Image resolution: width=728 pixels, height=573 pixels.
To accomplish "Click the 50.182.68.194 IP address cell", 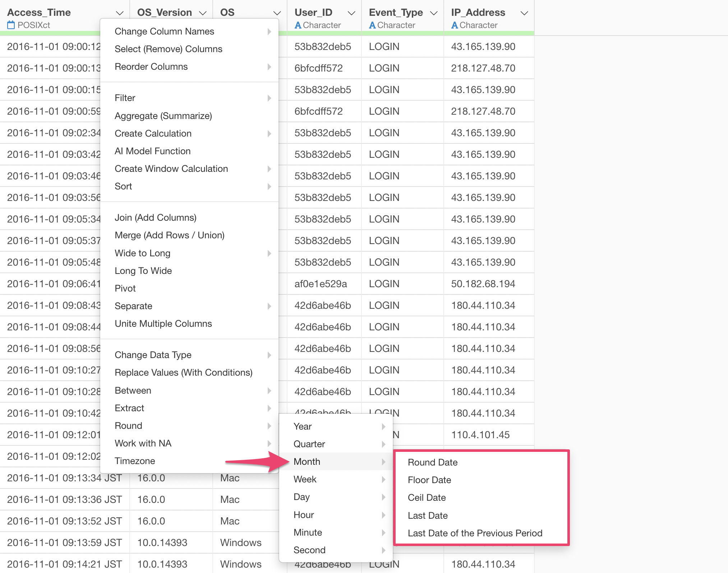I will point(483,284).
